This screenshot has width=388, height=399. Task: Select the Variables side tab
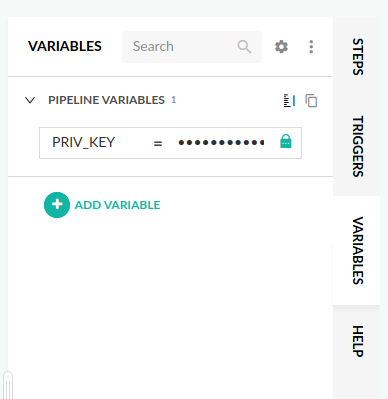click(x=358, y=250)
